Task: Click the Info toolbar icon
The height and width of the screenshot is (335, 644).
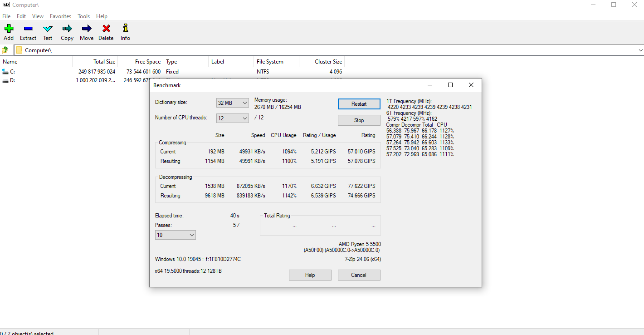Action: click(126, 29)
